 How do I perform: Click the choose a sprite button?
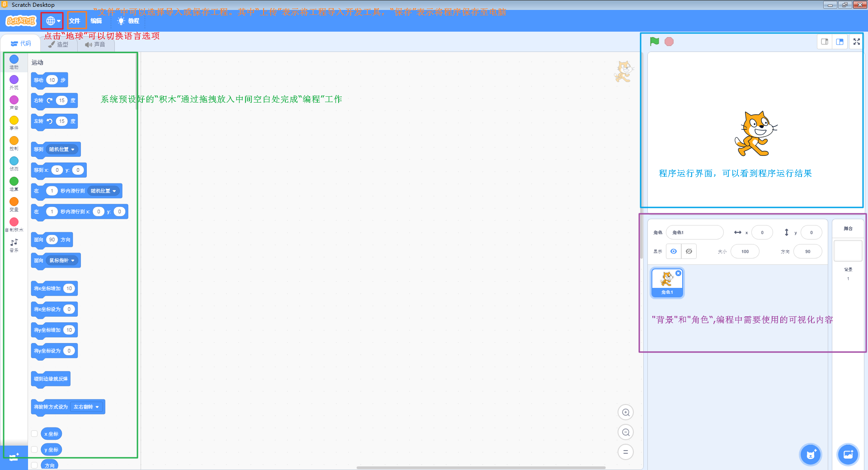click(x=811, y=455)
